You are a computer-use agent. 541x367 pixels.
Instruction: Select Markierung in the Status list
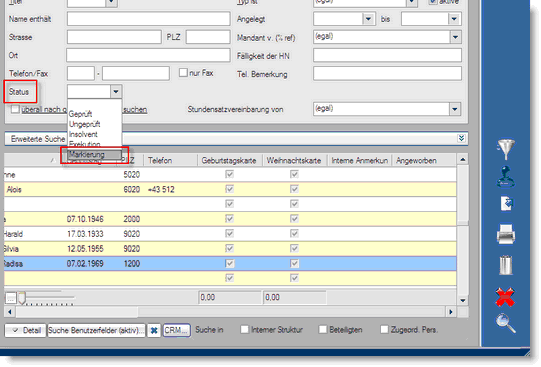tap(94, 154)
